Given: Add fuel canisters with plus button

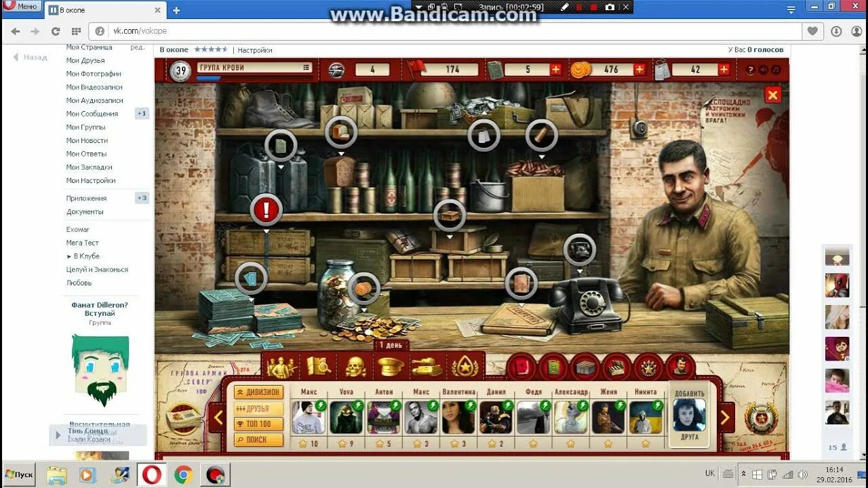Looking at the screenshot, I should coord(555,69).
